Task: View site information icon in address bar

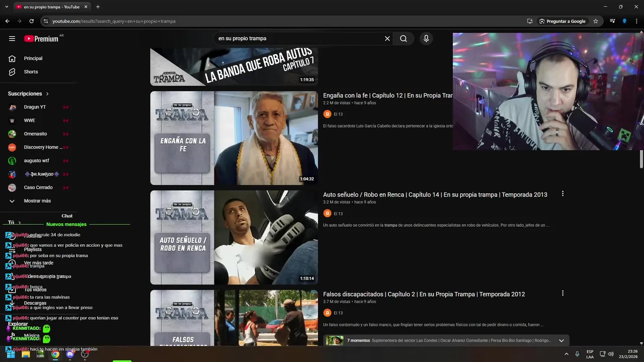Action: tap(46, 21)
